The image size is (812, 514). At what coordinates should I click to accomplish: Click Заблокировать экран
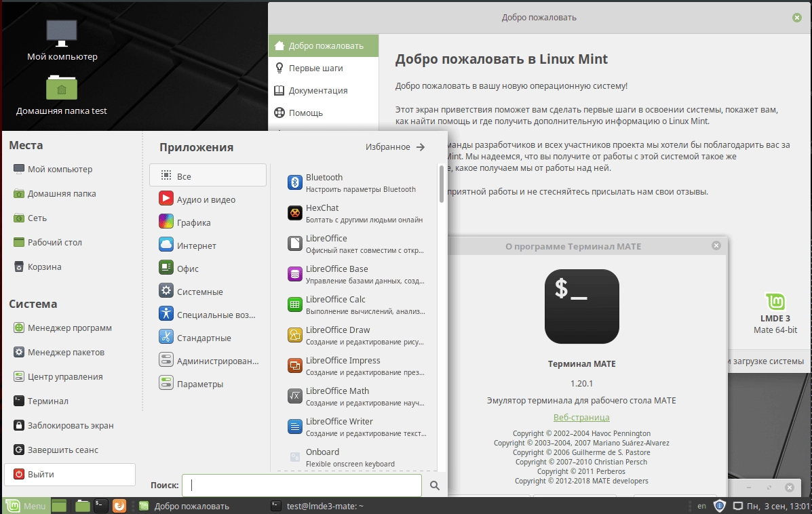70,425
